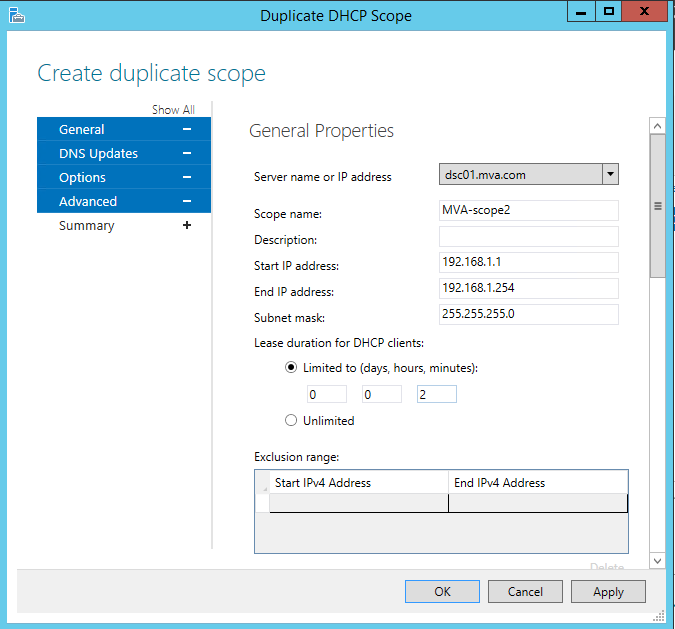This screenshot has width=675, height=629.
Task: Edit the Scope name field MVA-scope2
Action: click(529, 211)
